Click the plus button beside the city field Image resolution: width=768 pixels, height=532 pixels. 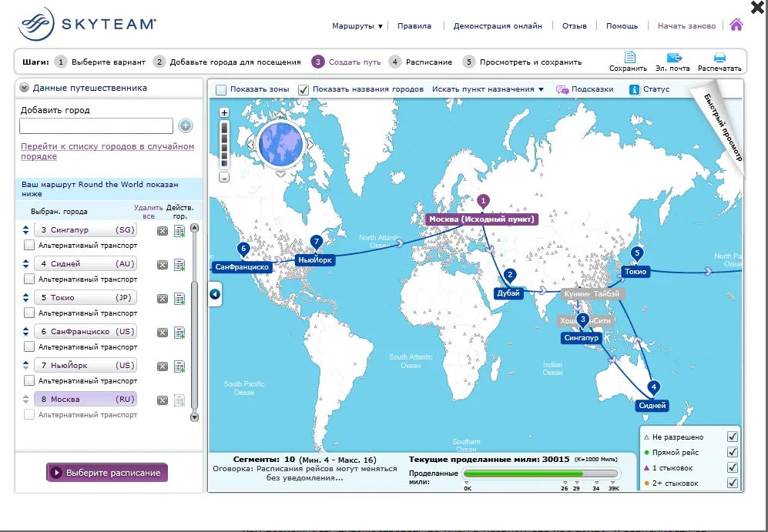pos(185,125)
